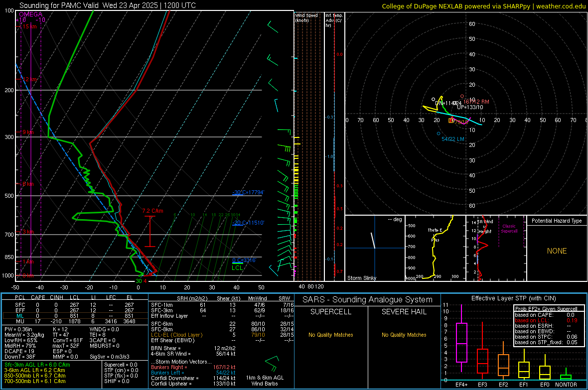The image size is (588, 390).
Task: Click '700-500mb LR = 6.1 C/km'
Action: coord(35,381)
